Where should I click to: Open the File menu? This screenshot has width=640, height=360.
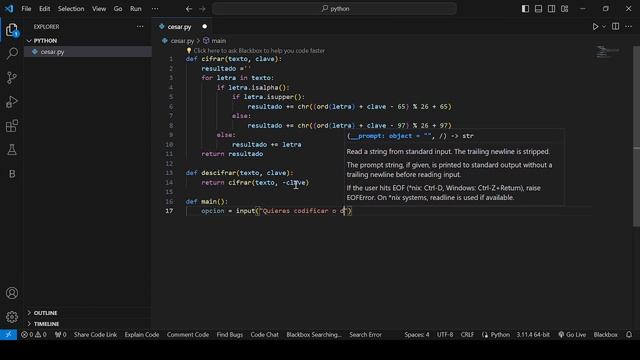pos(26,9)
